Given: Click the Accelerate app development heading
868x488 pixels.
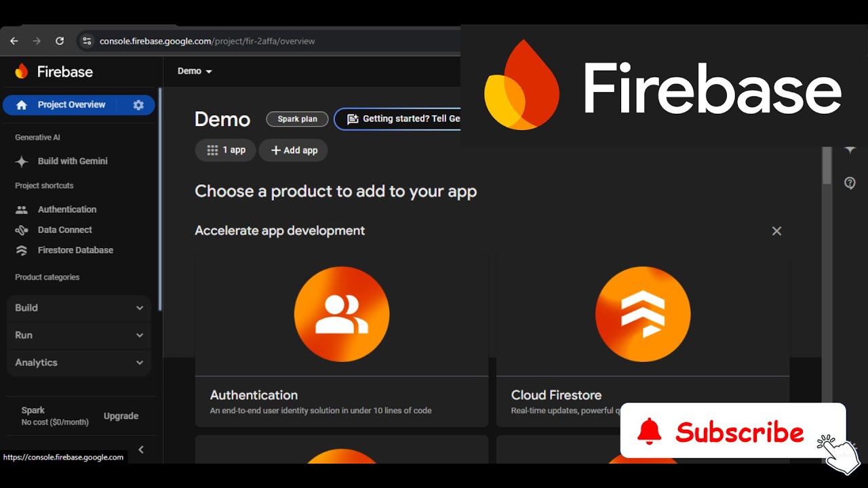Looking at the screenshot, I should tap(279, 230).
